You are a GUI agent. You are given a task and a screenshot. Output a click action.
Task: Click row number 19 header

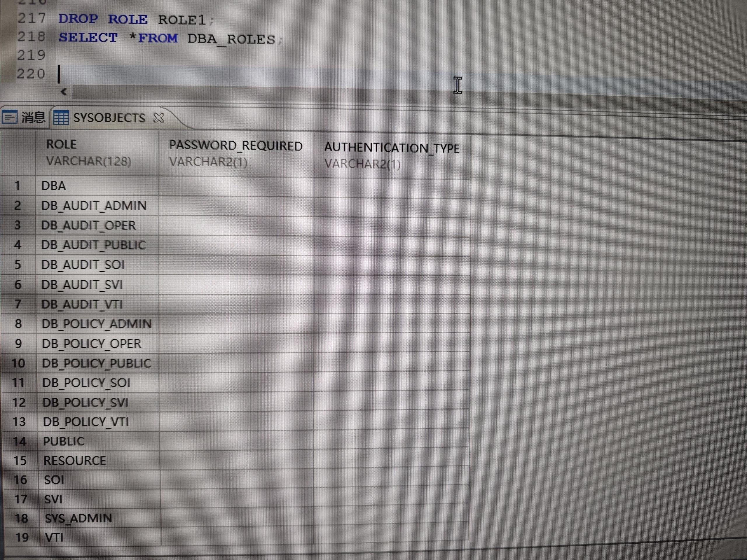pyautogui.click(x=22, y=537)
